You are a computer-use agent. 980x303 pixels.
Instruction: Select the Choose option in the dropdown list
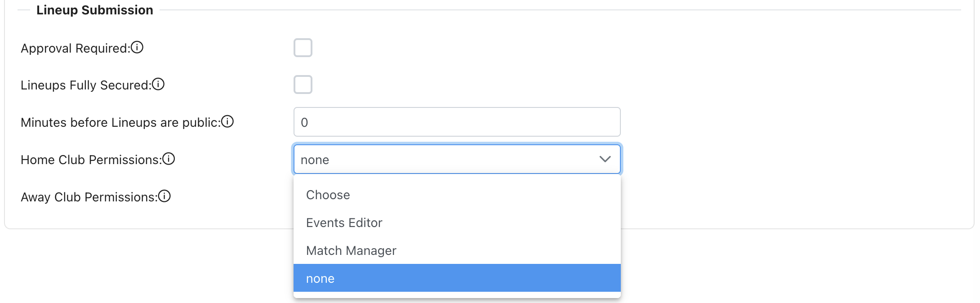[x=328, y=195]
